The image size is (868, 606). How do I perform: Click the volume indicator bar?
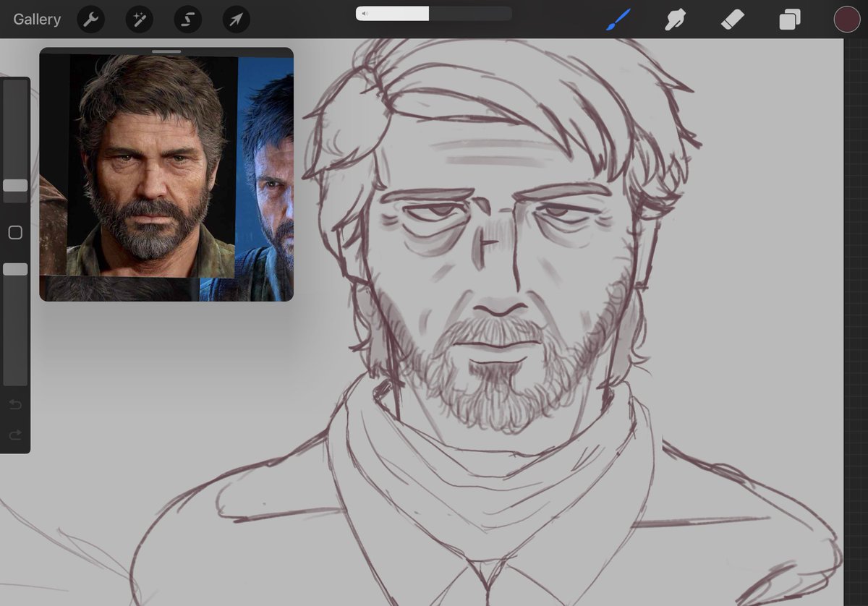(434, 13)
